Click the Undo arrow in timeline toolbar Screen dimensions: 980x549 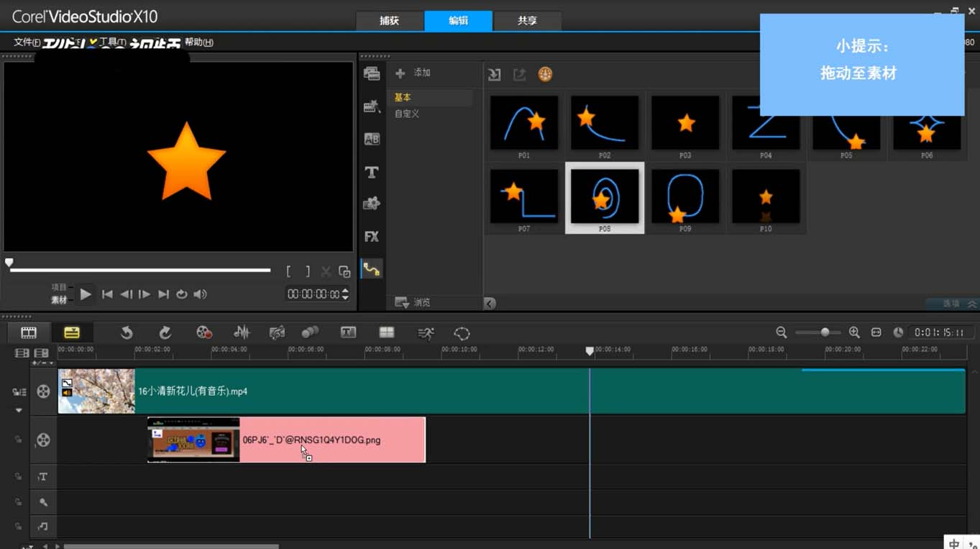127,332
